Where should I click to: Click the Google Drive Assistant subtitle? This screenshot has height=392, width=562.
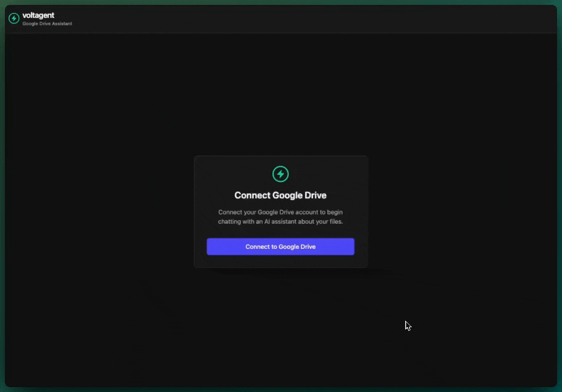coord(47,23)
